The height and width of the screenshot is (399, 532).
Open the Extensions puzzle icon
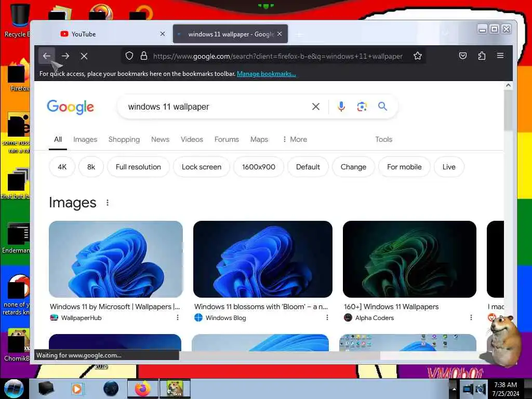click(482, 56)
